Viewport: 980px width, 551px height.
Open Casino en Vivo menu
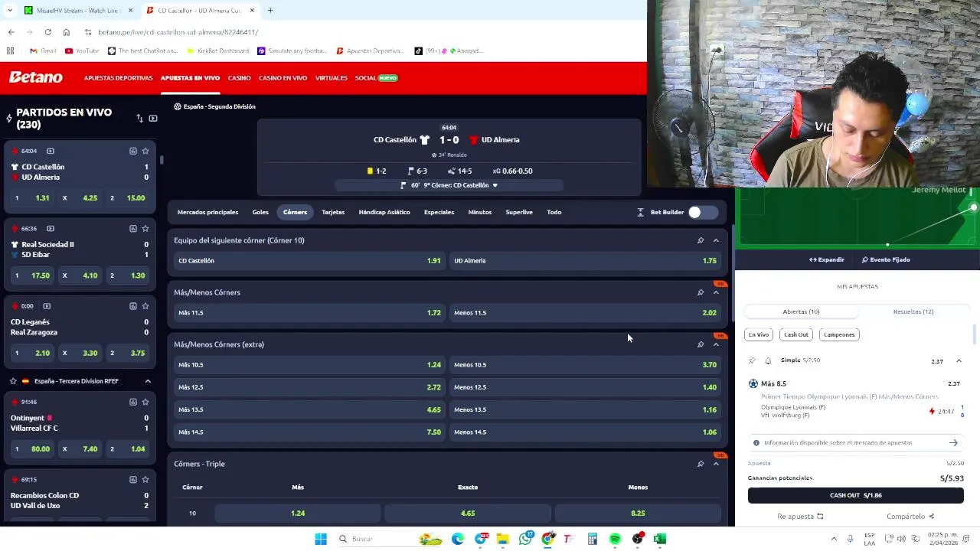(x=283, y=78)
